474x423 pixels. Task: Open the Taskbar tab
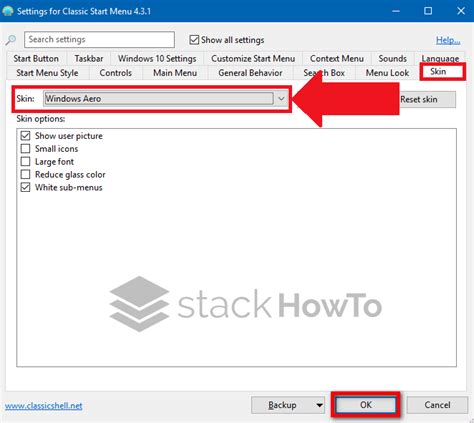pyautogui.click(x=89, y=59)
